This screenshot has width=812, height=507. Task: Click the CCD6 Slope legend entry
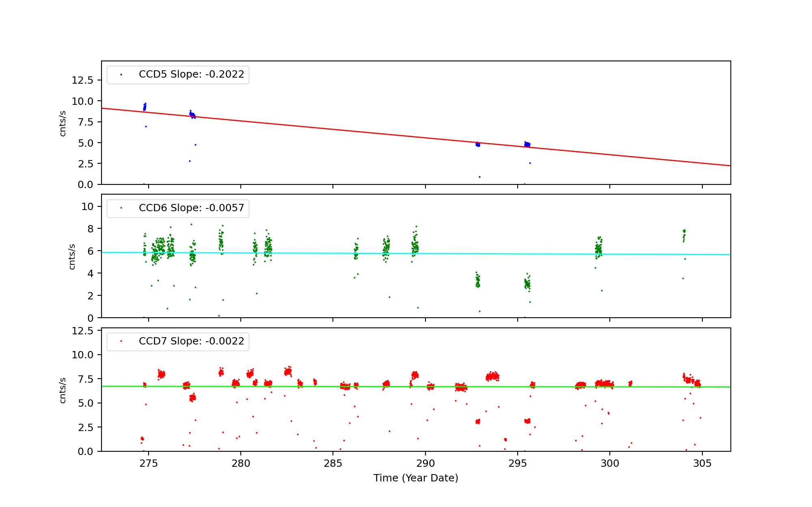[191, 208]
